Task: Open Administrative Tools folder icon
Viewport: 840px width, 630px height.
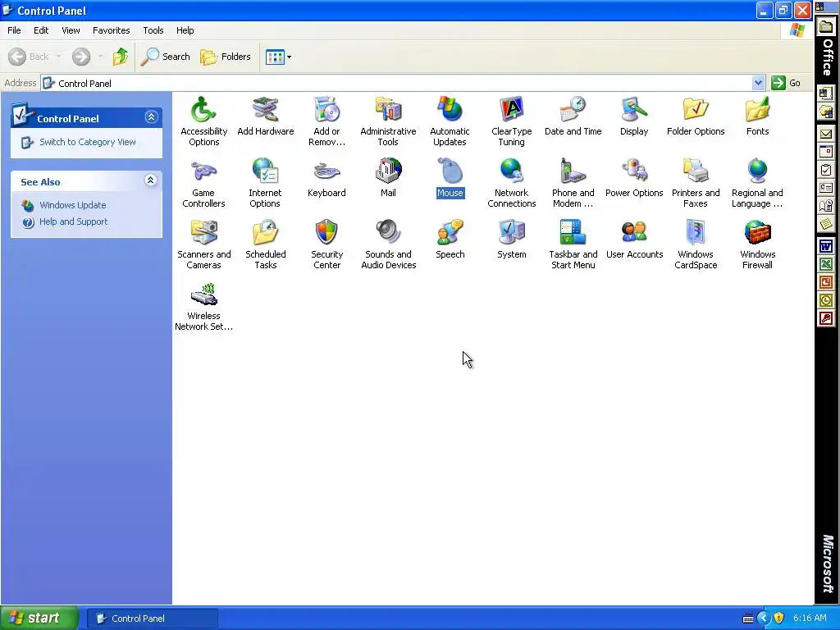Action: coord(388,110)
